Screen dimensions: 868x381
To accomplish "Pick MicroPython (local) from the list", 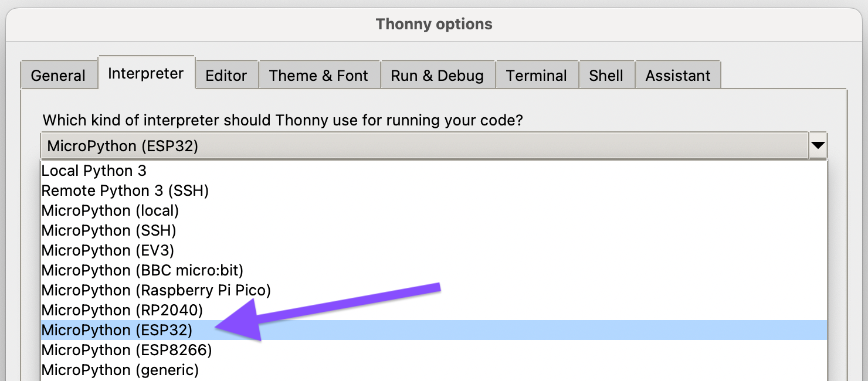I will pos(110,210).
